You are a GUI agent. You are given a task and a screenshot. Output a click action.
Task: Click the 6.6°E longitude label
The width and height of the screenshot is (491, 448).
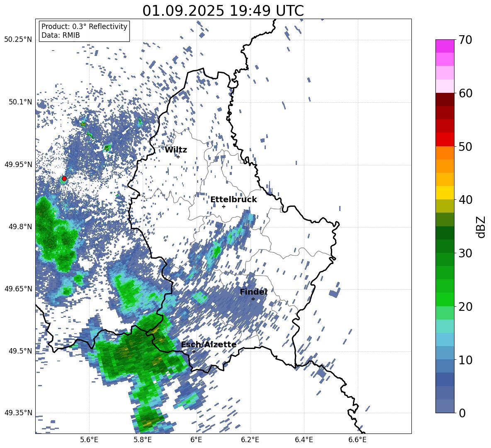357,440
